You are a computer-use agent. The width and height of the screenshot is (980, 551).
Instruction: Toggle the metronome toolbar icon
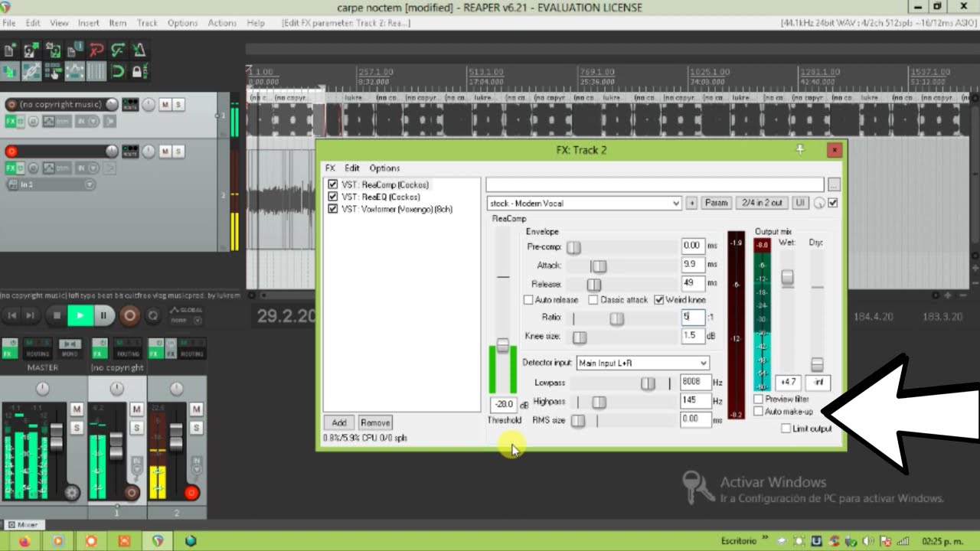pyautogui.click(x=139, y=51)
